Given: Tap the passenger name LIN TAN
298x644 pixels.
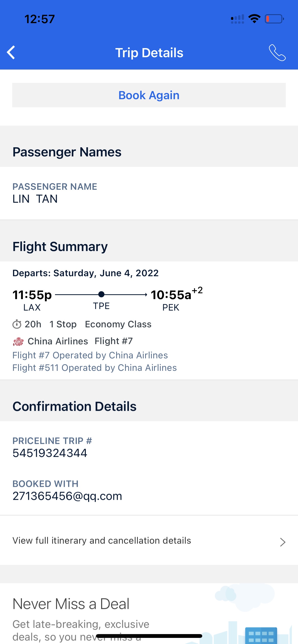Looking at the screenshot, I should point(35,199).
